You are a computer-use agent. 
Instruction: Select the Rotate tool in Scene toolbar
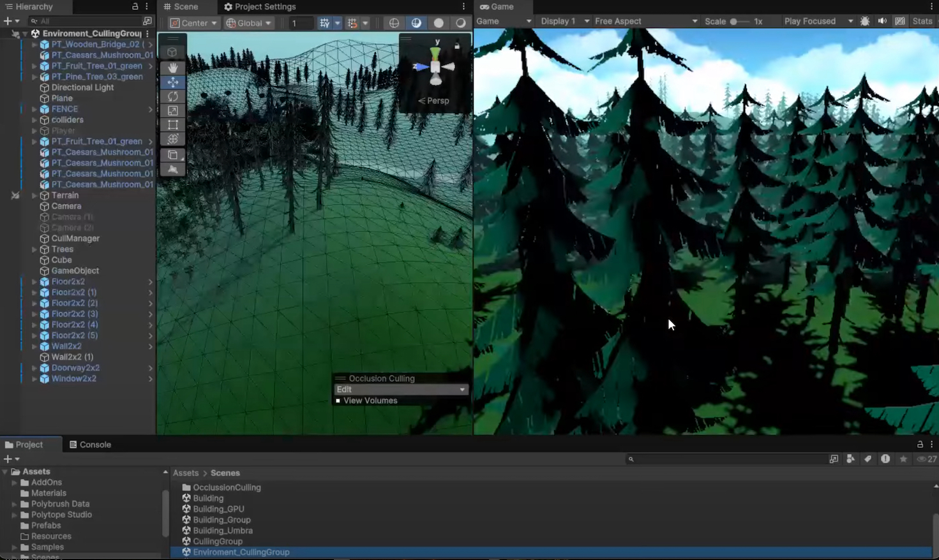coord(172,96)
